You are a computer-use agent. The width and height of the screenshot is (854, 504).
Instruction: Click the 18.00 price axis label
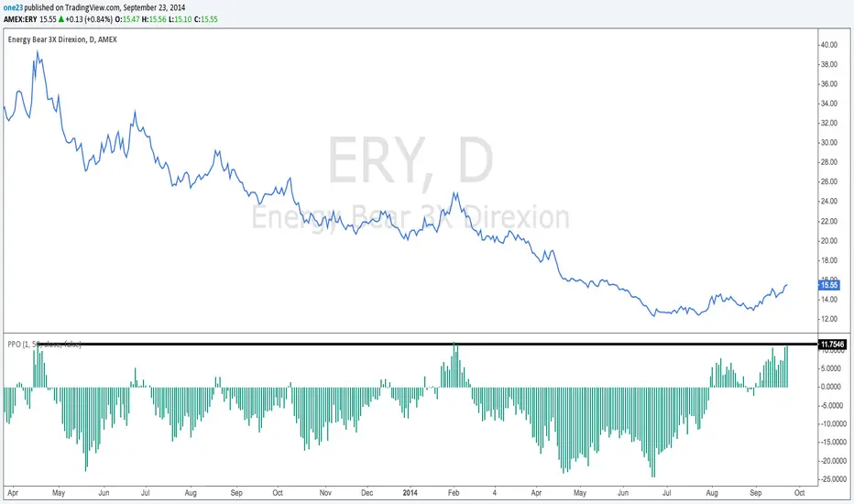[x=829, y=260]
